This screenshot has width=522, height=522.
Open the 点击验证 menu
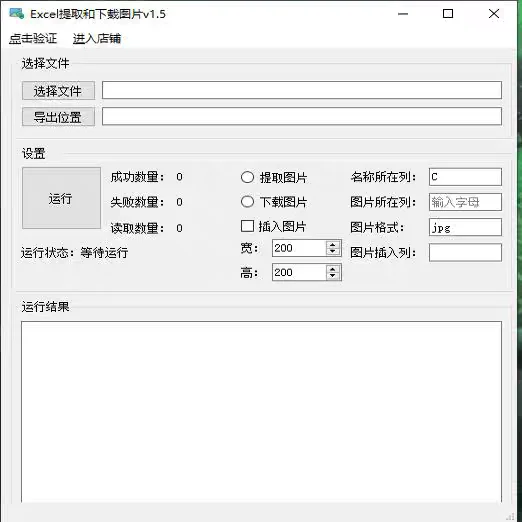[33, 39]
